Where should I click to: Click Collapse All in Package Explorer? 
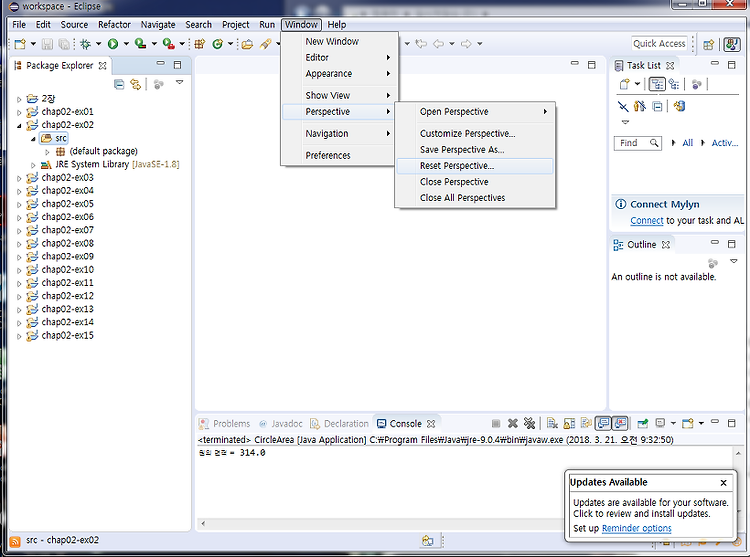click(119, 85)
